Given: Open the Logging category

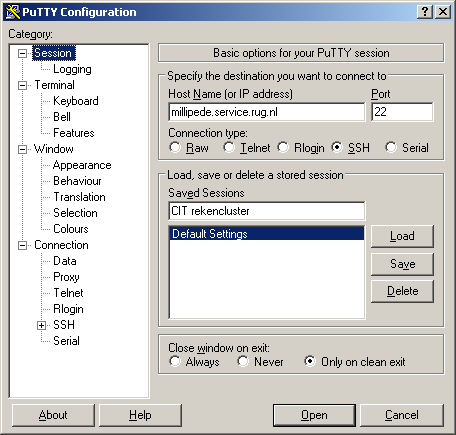Looking at the screenshot, I should (72, 69).
